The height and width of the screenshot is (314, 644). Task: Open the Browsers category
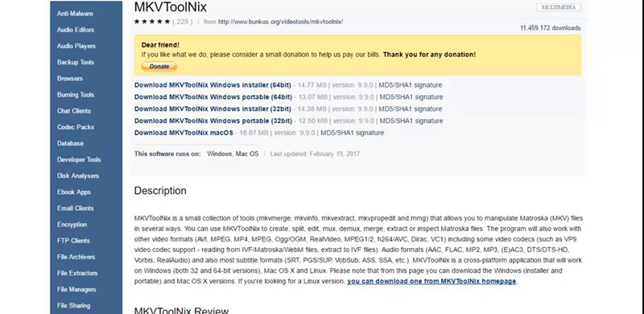[x=70, y=78]
